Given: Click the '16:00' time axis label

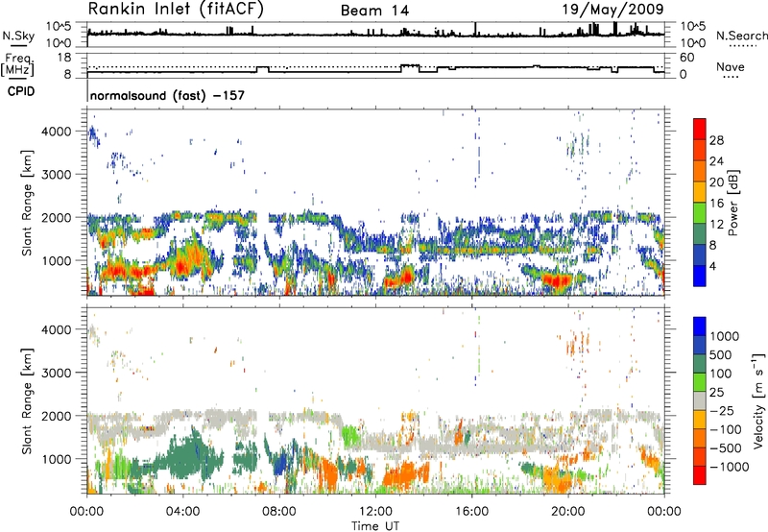Looking at the screenshot, I should coord(471,512).
